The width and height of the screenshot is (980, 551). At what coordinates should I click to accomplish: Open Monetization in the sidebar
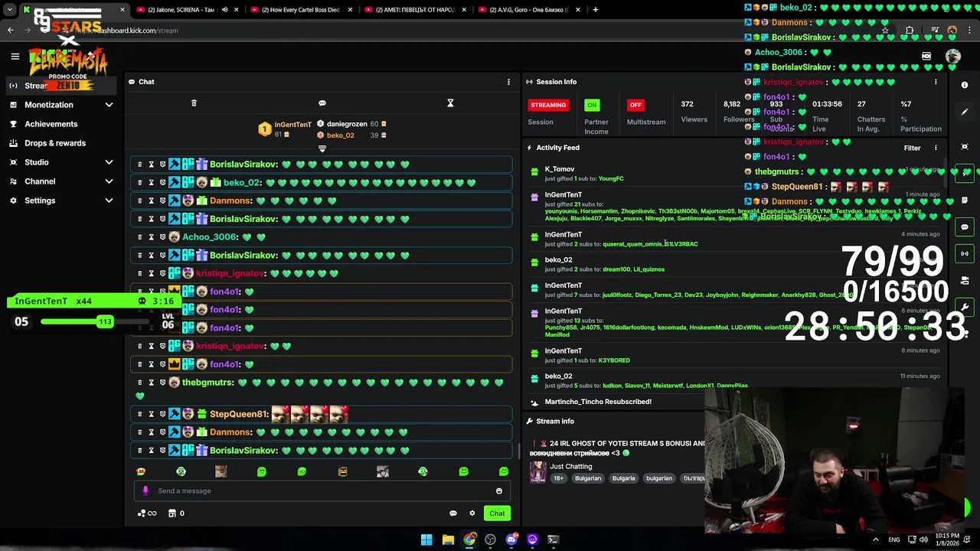click(x=49, y=105)
